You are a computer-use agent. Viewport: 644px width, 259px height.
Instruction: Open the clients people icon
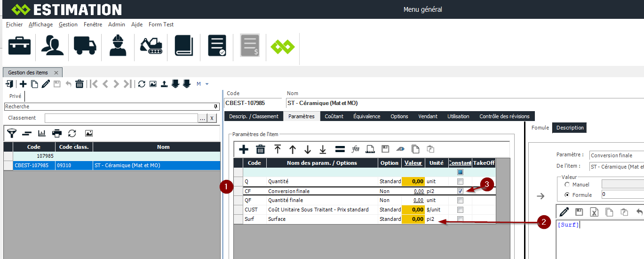point(52,47)
